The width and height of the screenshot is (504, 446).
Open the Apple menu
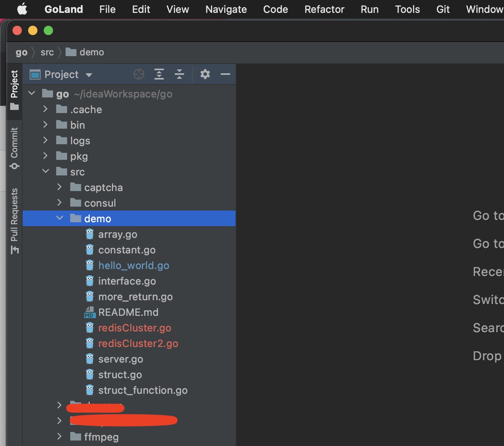point(22,9)
